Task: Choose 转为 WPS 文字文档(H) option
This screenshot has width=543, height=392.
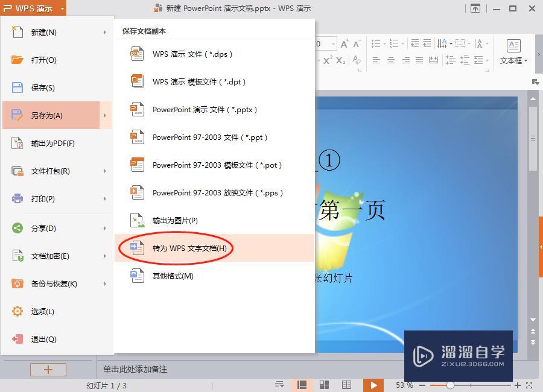Action: [215, 248]
